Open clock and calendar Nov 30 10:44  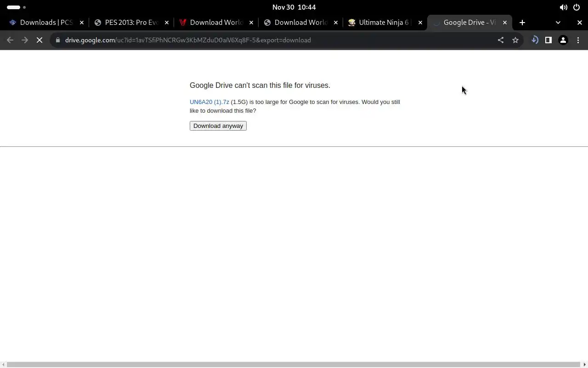(x=294, y=7)
